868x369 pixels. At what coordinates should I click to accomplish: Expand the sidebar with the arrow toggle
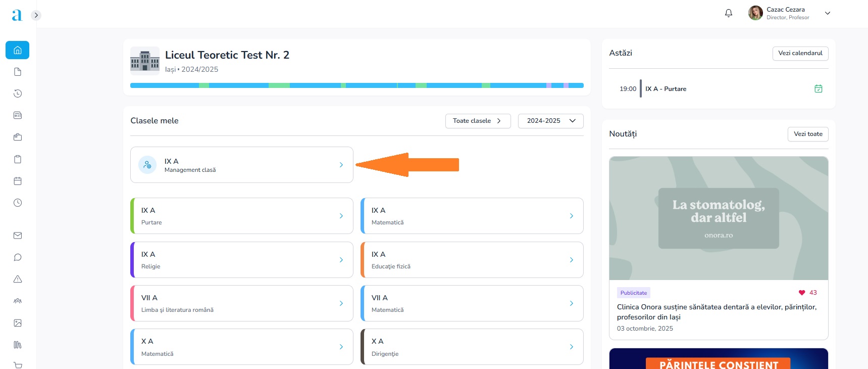pos(36,15)
